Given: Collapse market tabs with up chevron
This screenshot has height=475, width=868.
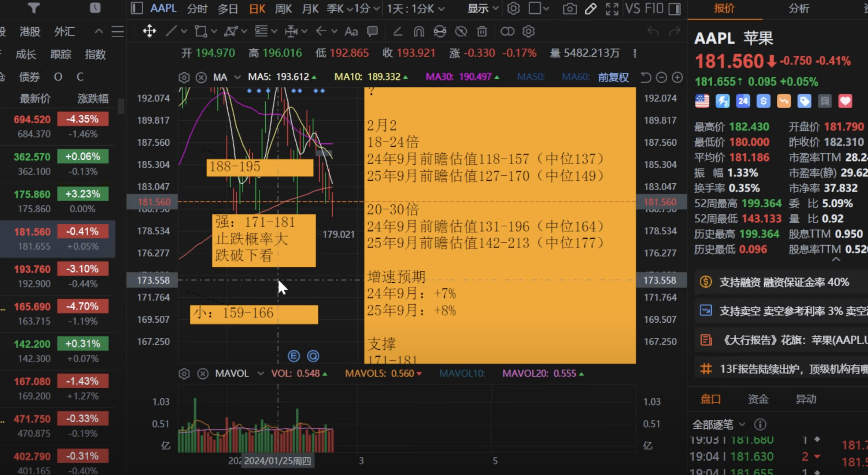Looking at the screenshot, I should [99, 31].
